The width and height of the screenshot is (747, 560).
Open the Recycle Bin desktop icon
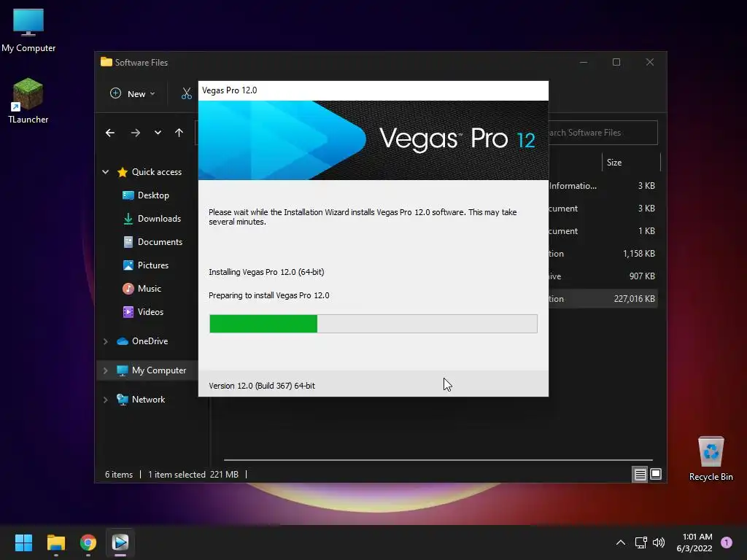point(711,459)
